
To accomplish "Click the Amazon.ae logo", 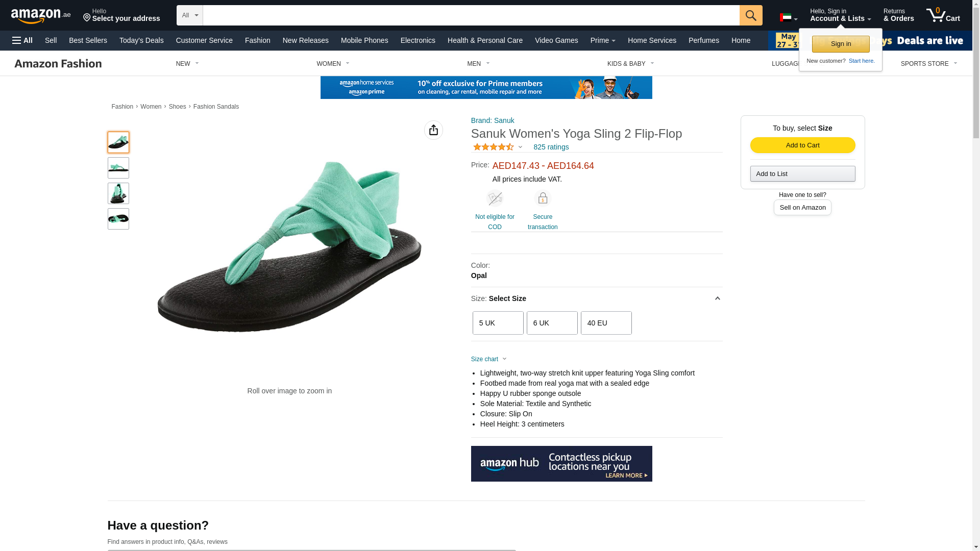I will [41, 15].
